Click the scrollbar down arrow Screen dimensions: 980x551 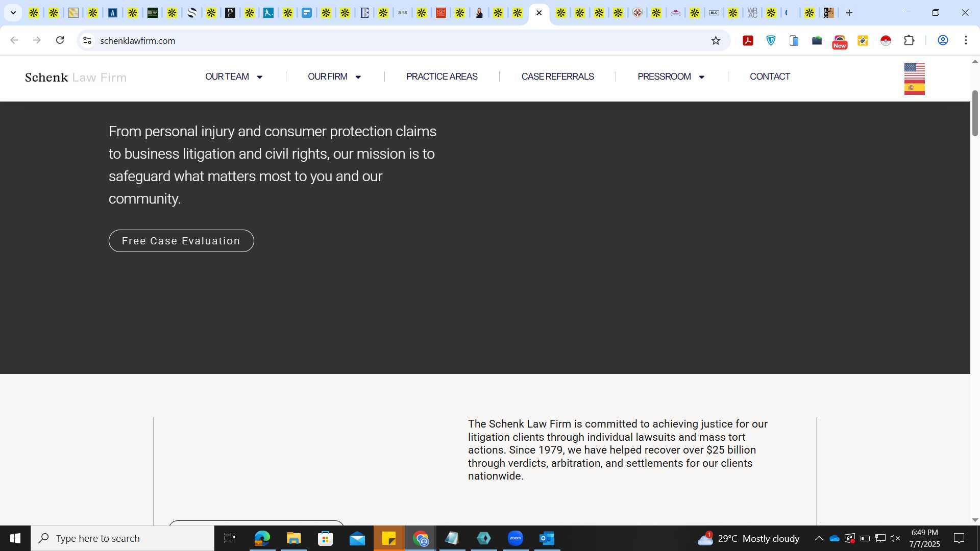975,520
